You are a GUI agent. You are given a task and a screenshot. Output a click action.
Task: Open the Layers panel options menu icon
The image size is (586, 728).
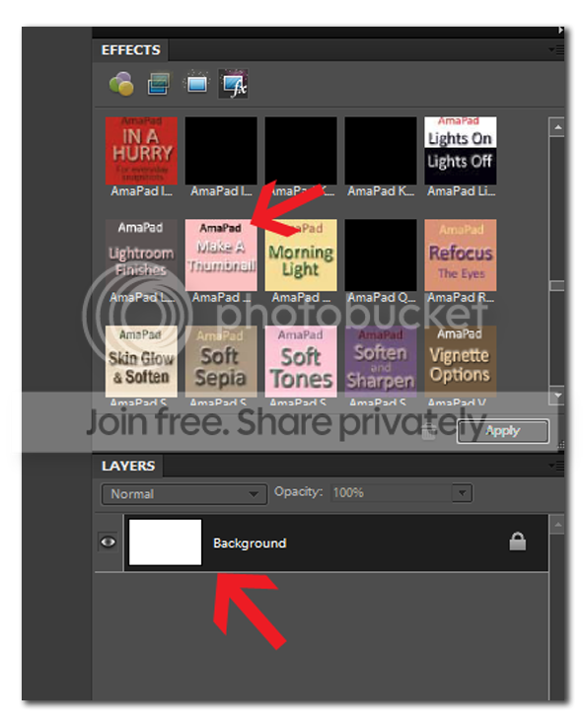(x=556, y=465)
